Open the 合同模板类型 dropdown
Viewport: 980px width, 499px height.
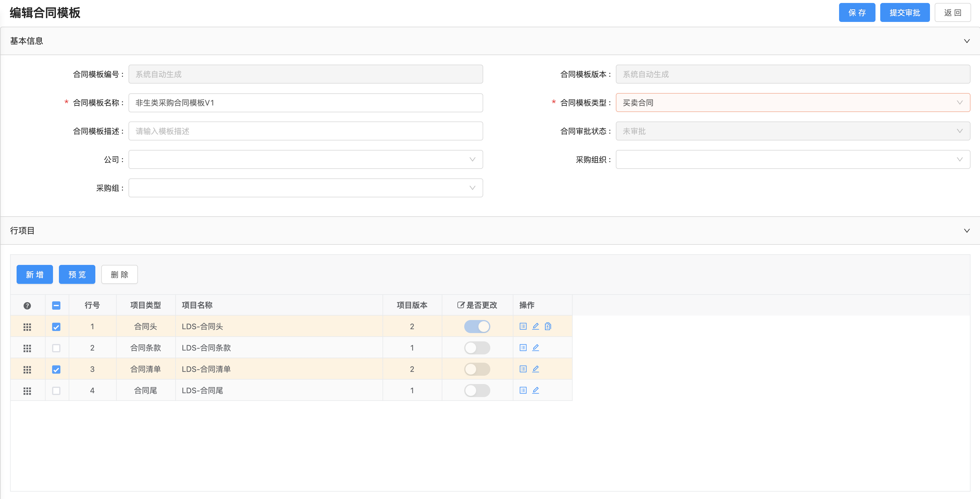(793, 103)
